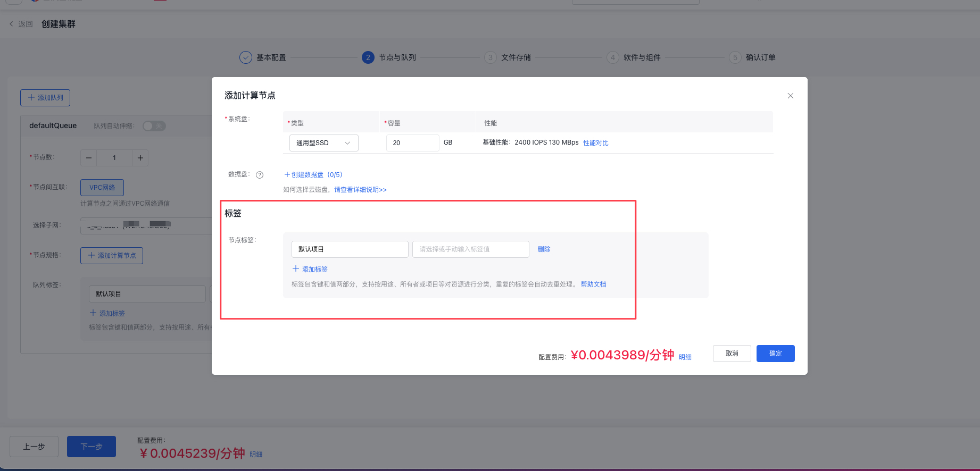Viewport: 980px width, 471px height.
Task: Click the 添加计算节点 button
Action: point(112,256)
